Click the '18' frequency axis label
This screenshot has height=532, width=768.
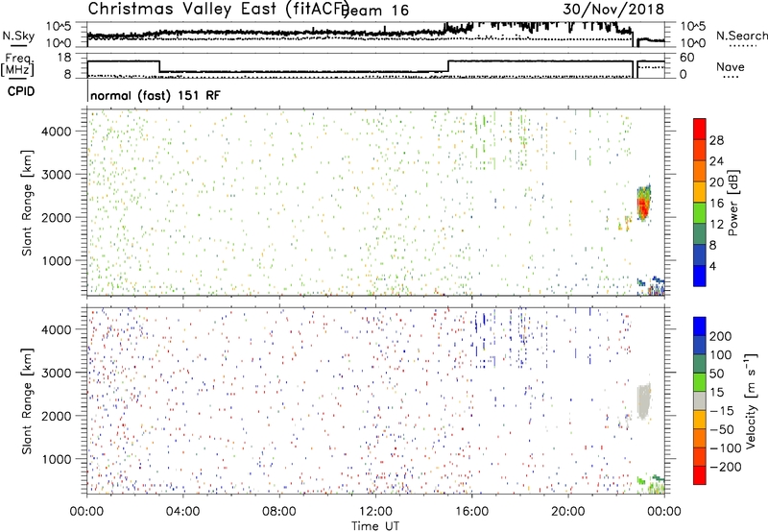tap(64, 58)
